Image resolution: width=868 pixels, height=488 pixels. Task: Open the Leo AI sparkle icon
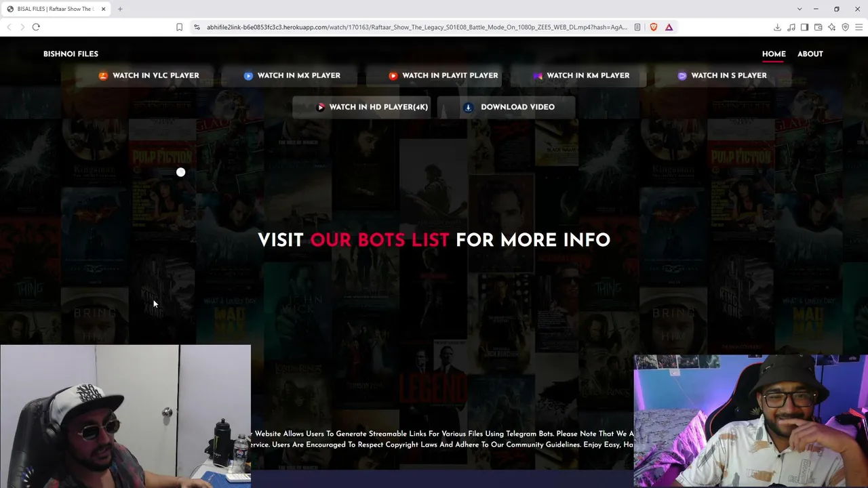tap(831, 27)
